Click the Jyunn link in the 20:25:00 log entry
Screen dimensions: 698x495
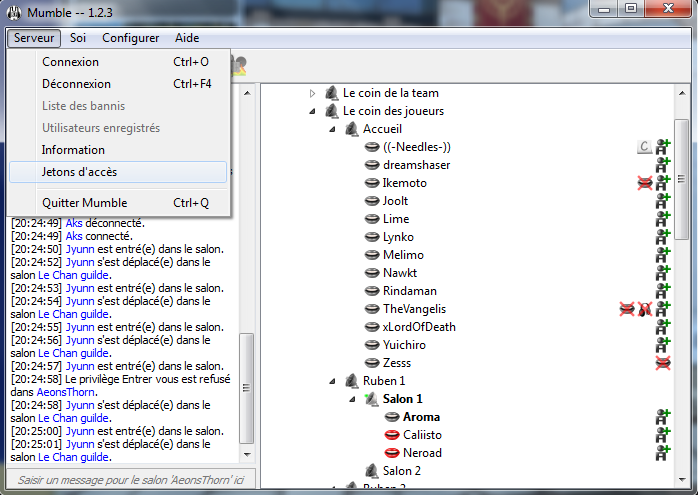coord(80,431)
